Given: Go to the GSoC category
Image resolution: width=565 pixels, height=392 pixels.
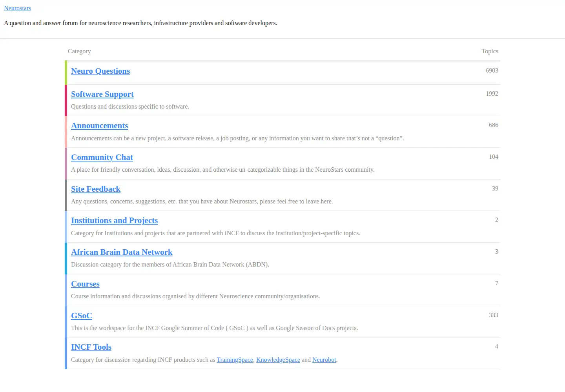Looking at the screenshot, I should (82, 316).
